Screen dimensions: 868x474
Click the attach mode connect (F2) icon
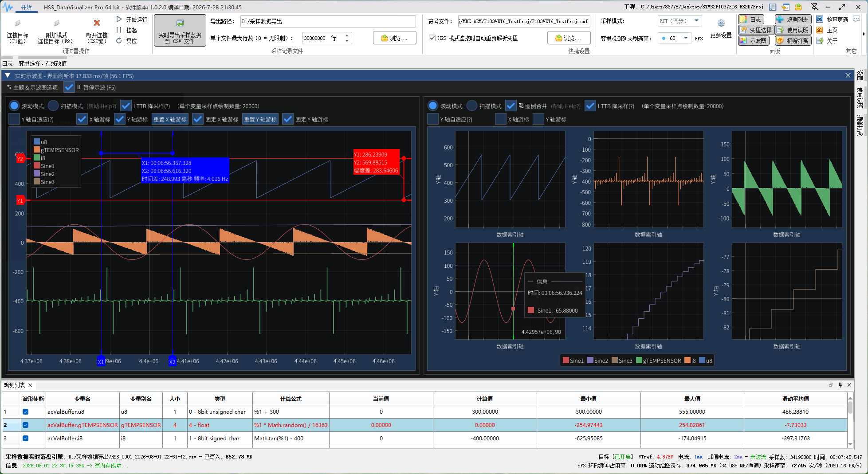pos(56,23)
